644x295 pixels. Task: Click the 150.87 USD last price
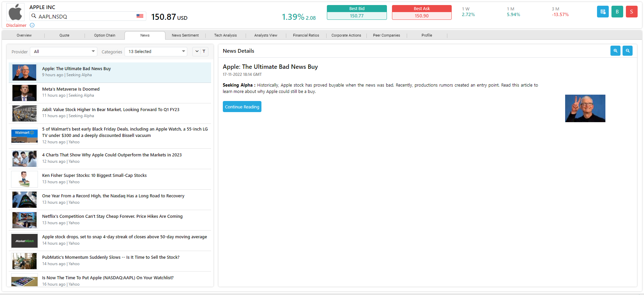pyautogui.click(x=169, y=17)
